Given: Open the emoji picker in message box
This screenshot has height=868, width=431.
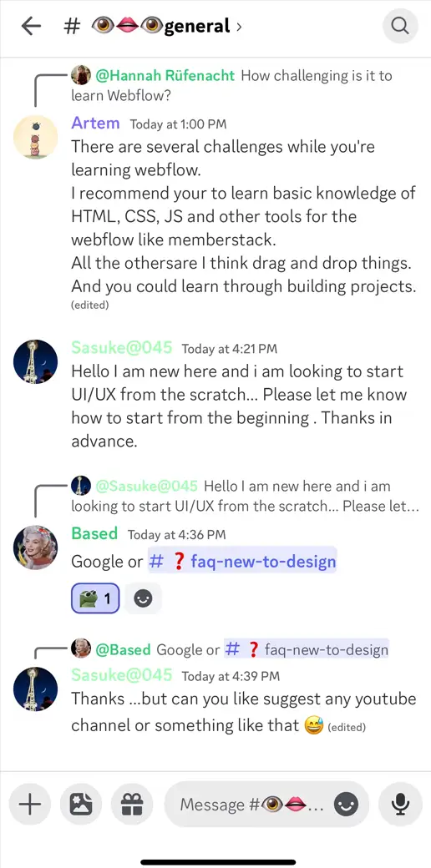Looking at the screenshot, I should [x=347, y=805].
